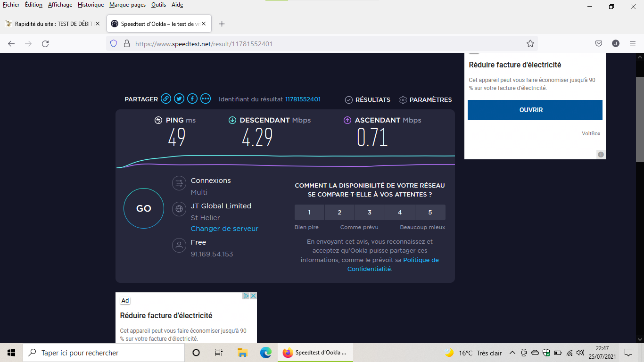
Task: Click the RÉSULTATS checkmark link
Action: (x=368, y=99)
